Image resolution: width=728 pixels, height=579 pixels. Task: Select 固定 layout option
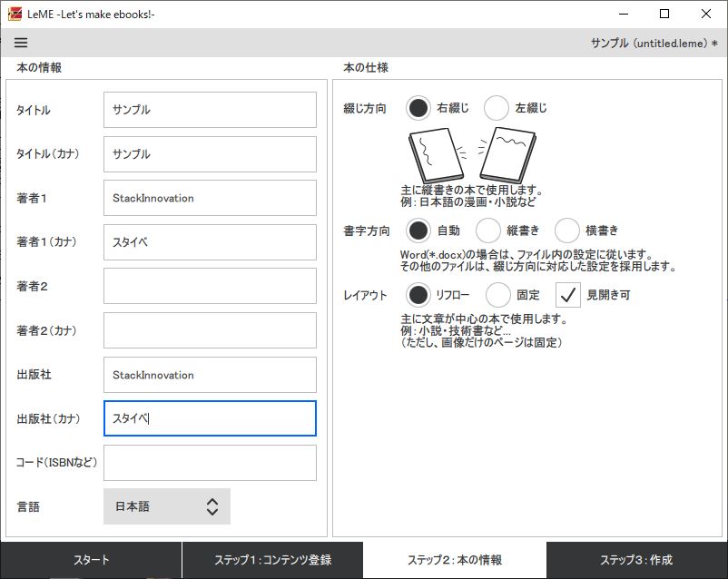coord(497,295)
